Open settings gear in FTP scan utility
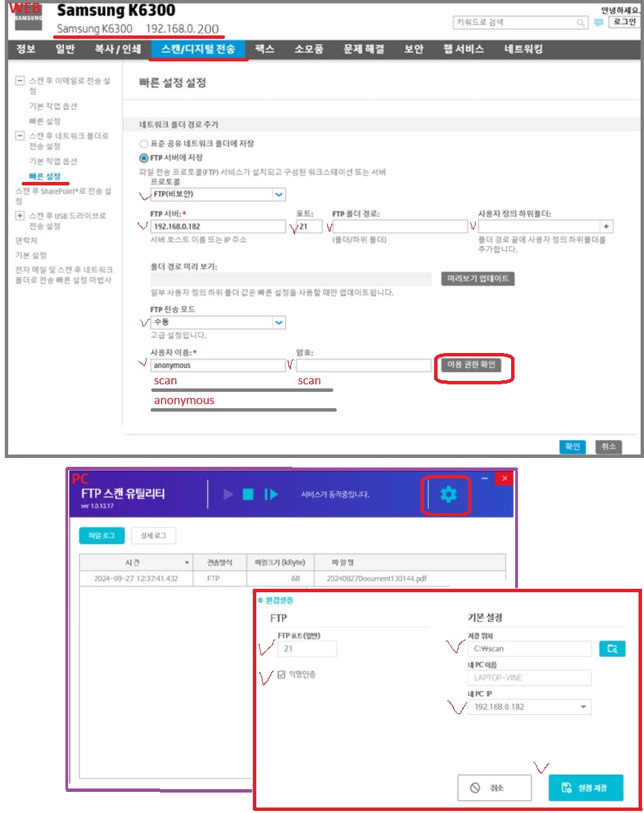Screen dimensions: 644x813 [x=448, y=494]
